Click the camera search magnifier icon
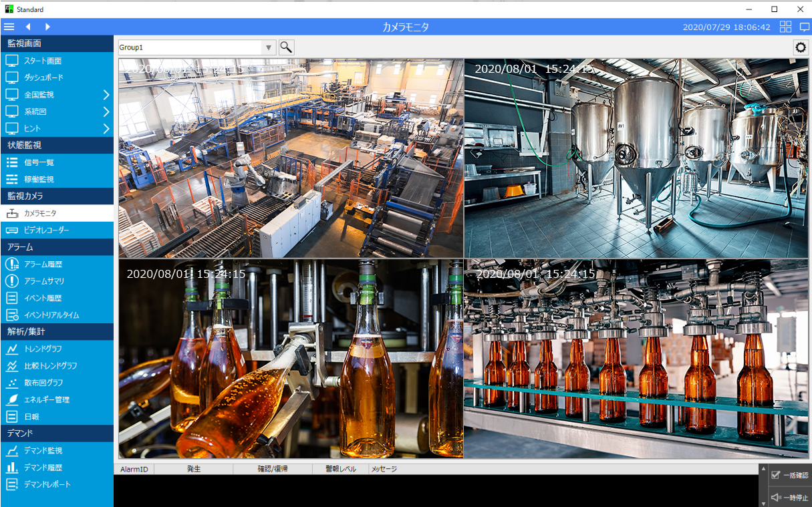812x507 pixels. click(x=286, y=47)
